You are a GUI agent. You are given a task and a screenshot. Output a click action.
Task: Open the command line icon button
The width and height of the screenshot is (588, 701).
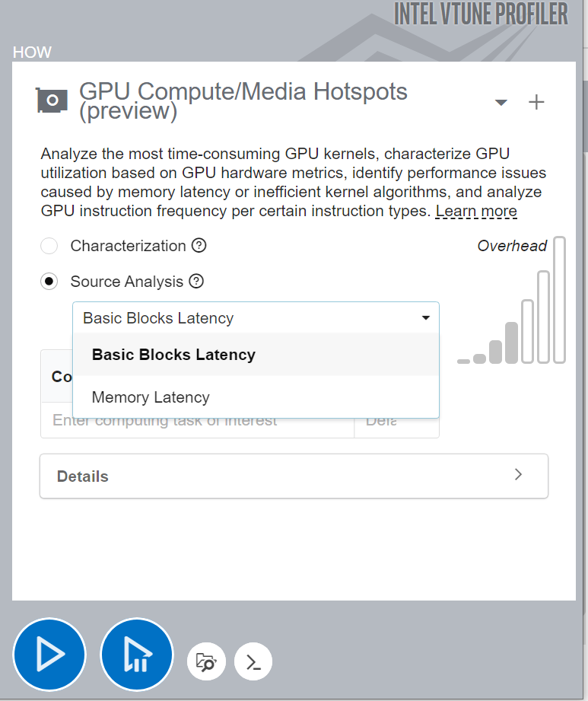pos(253,661)
